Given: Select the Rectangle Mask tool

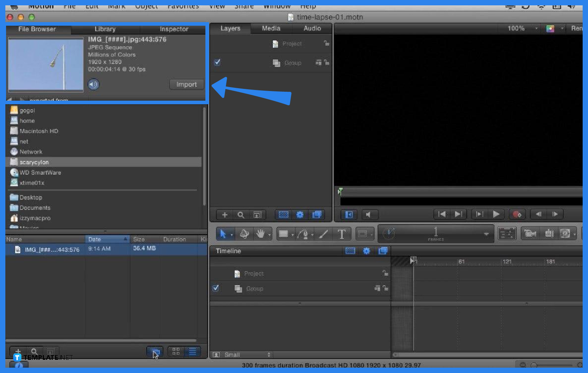Looking at the screenshot, I should pos(363,234).
